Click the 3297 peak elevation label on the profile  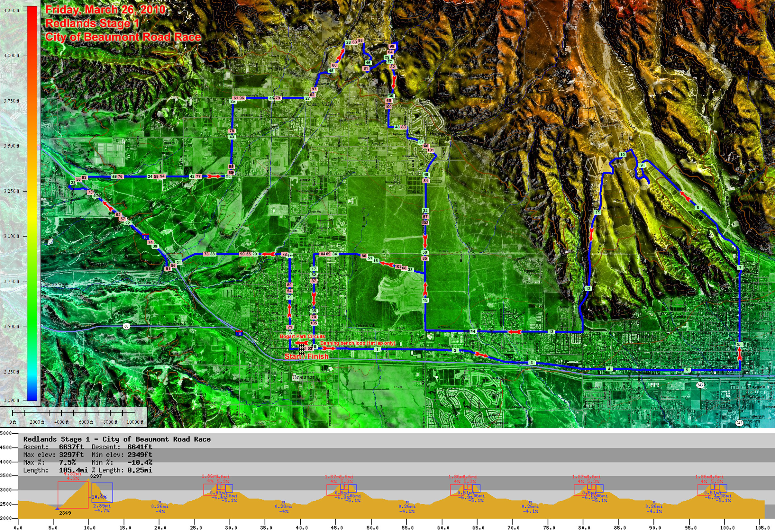pyautogui.click(x=96, y=476)
